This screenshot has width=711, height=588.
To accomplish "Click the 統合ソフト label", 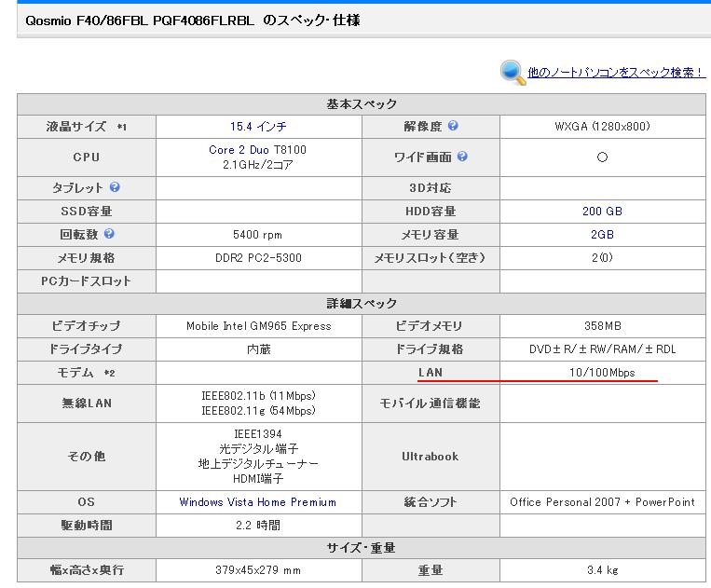I will (x=430, y=502).
